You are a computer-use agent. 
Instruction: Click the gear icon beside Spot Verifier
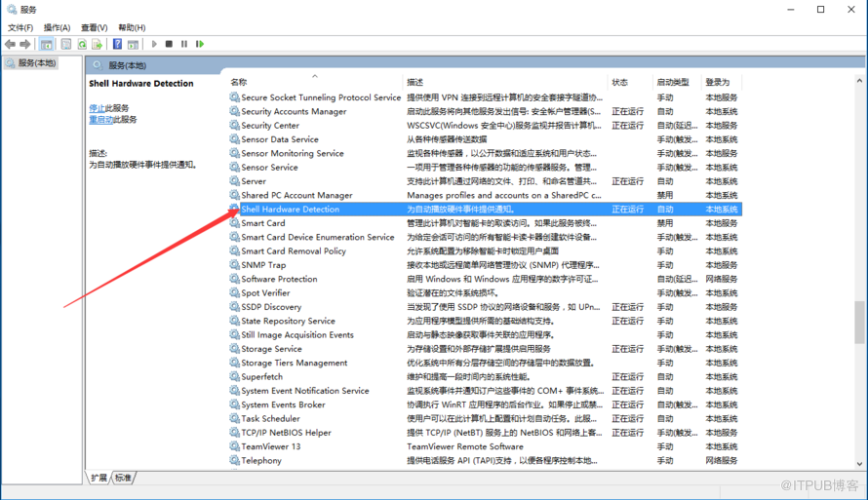235,292
